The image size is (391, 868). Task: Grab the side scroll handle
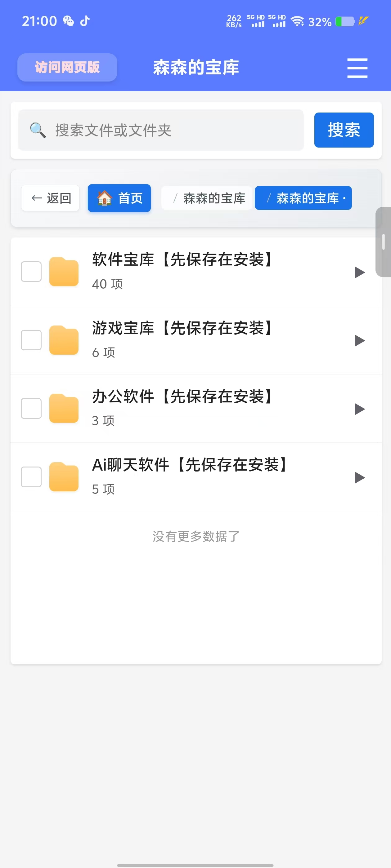point(384,242)
